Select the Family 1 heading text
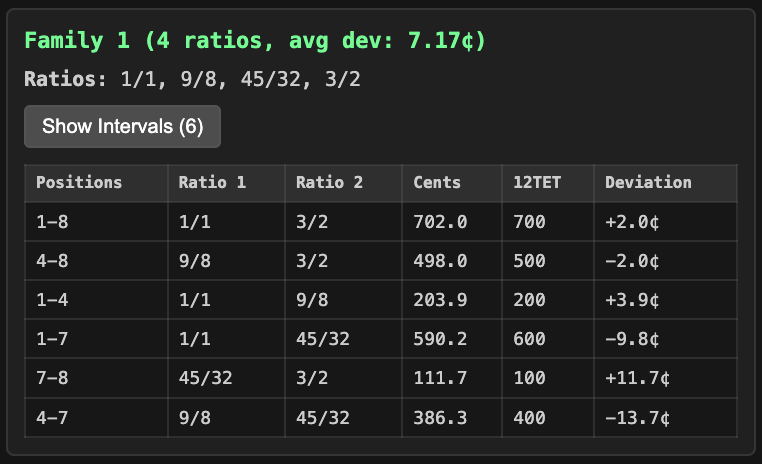This screenshot has height=464, width=762. click(255, 41)
